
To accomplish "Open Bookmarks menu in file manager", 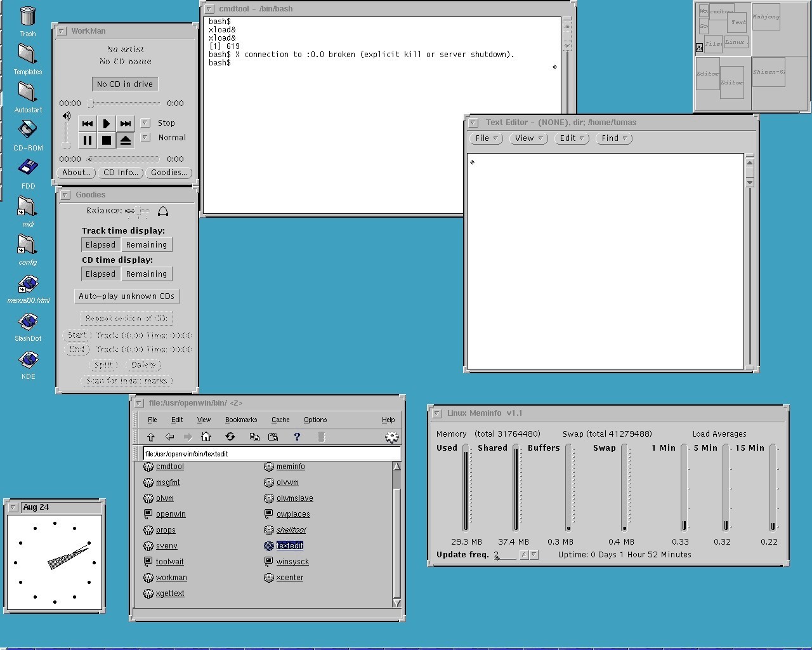I will [x=241, y=420].
